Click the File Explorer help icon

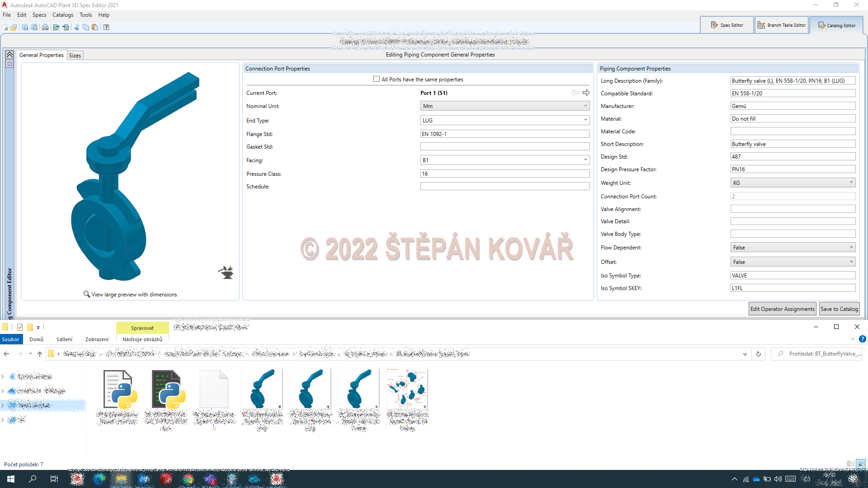coord(863,339)
